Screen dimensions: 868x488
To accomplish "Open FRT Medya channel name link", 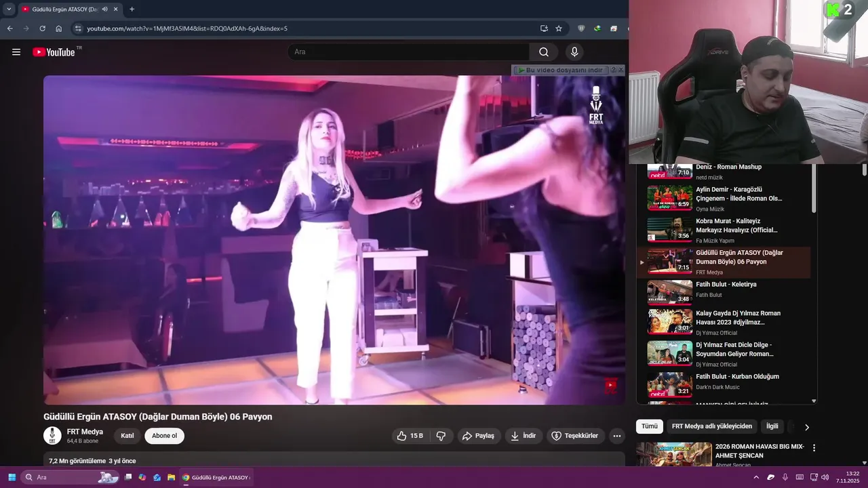I will (x=85, y=432).
